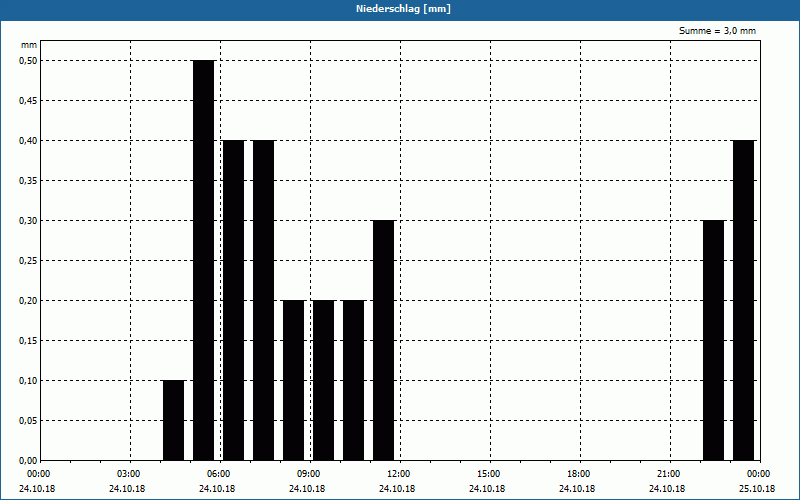Select the 0,40 y-axis label
Screen dimensions: 800x500
28,140
